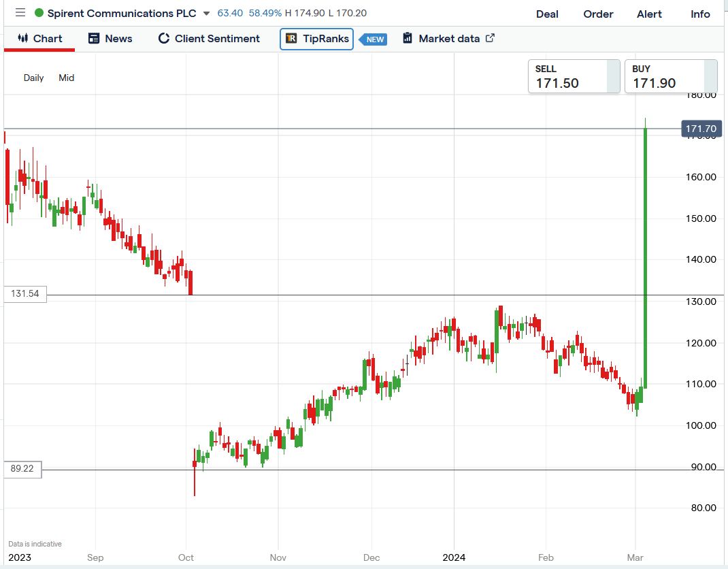Open the TipRanks tab
Viewport: 728px width, 569px height.
[316, 39]
